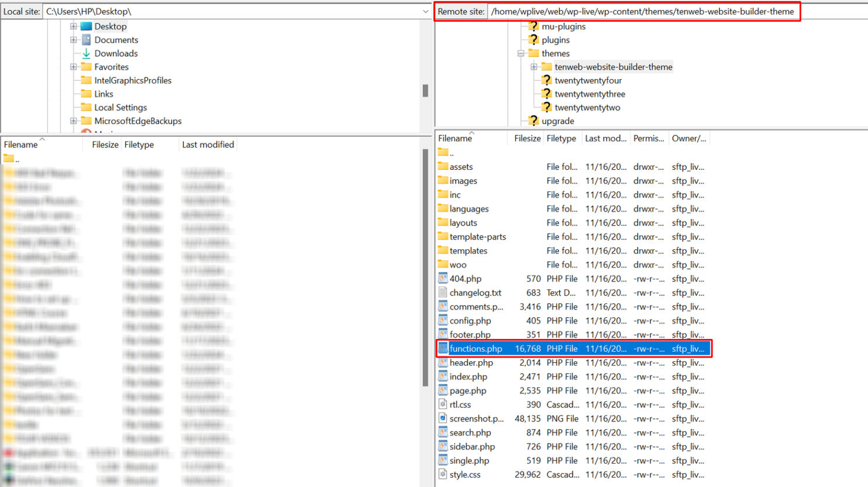This screenshot has height=487, width=868.
Task: Sort local files by Last modified column
Action: pyautogui.click(x=208, y=145)
